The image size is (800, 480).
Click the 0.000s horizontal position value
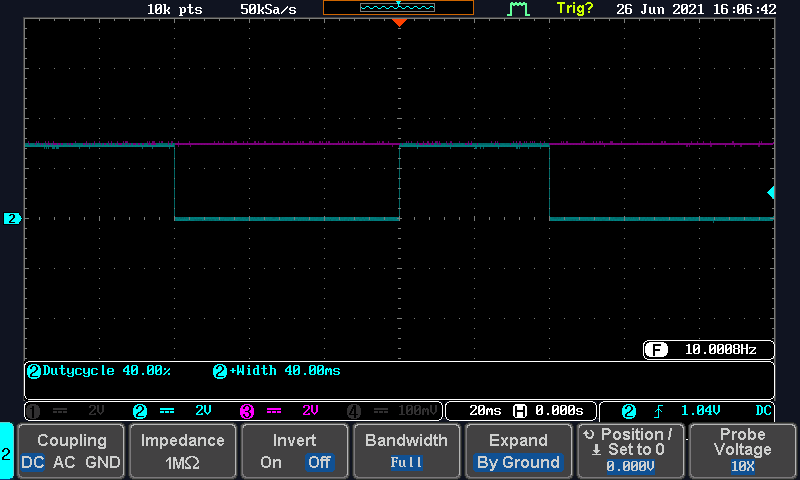pos(559,411)
